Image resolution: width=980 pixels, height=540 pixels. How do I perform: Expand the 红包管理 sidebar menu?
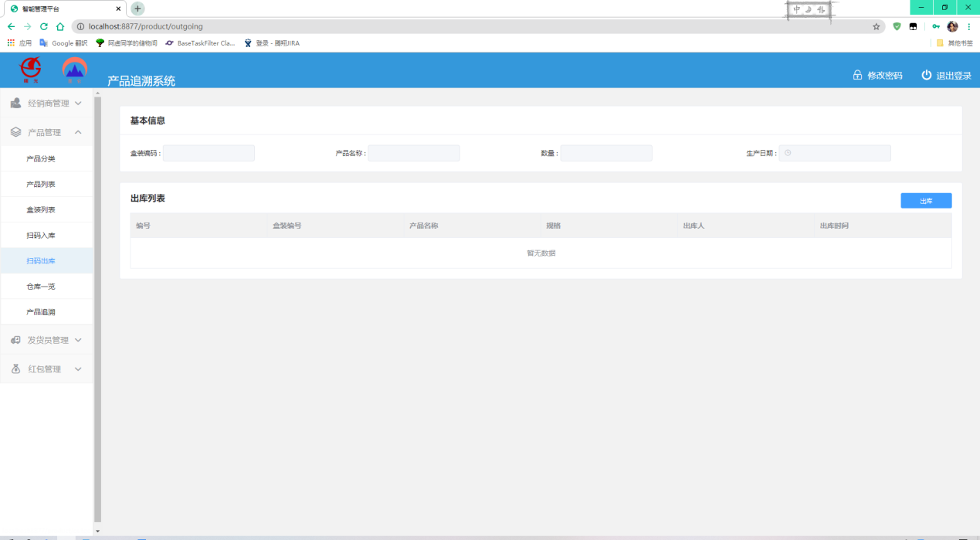point(46,369)
